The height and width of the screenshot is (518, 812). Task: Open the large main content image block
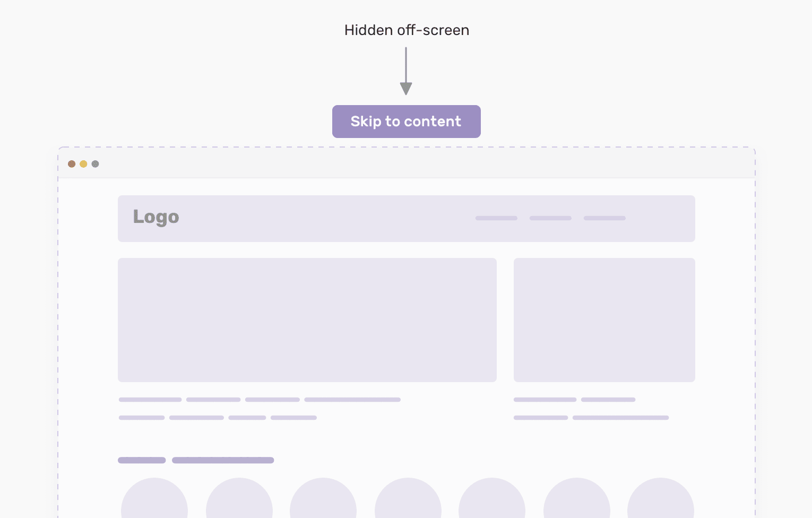[307, 320]
